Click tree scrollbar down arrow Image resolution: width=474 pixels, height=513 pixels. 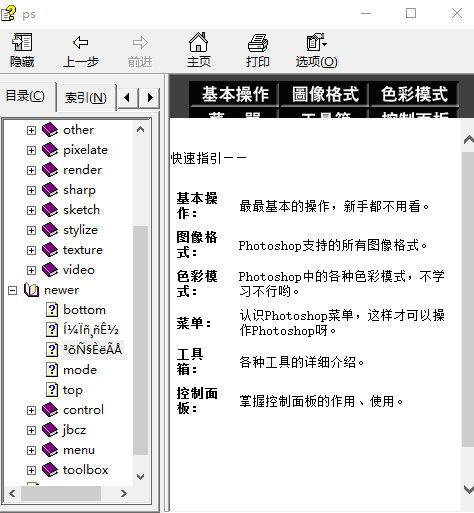[140, 477]
